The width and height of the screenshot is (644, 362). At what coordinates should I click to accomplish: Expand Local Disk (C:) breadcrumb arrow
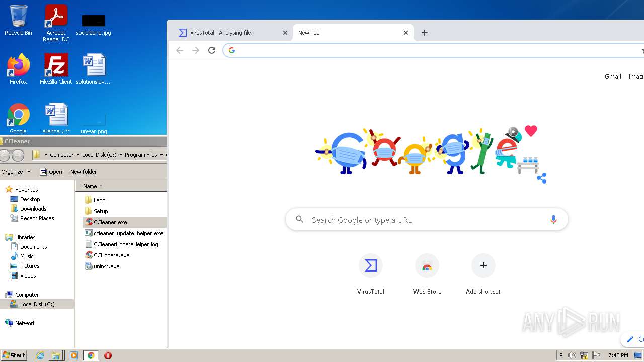121,155
